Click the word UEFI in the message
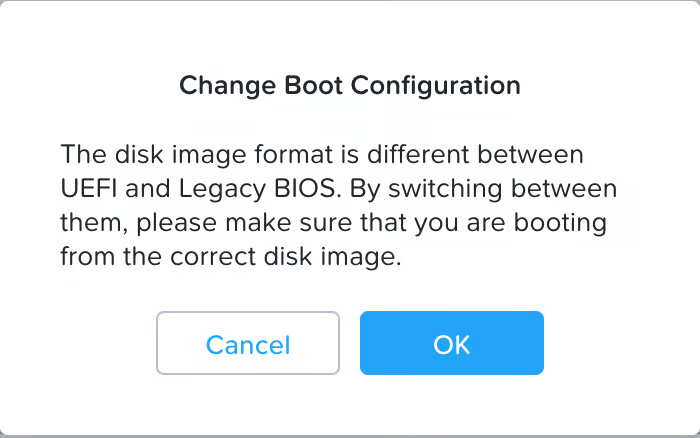The height and width of the screenshot is (438, 700). point(88,189)
